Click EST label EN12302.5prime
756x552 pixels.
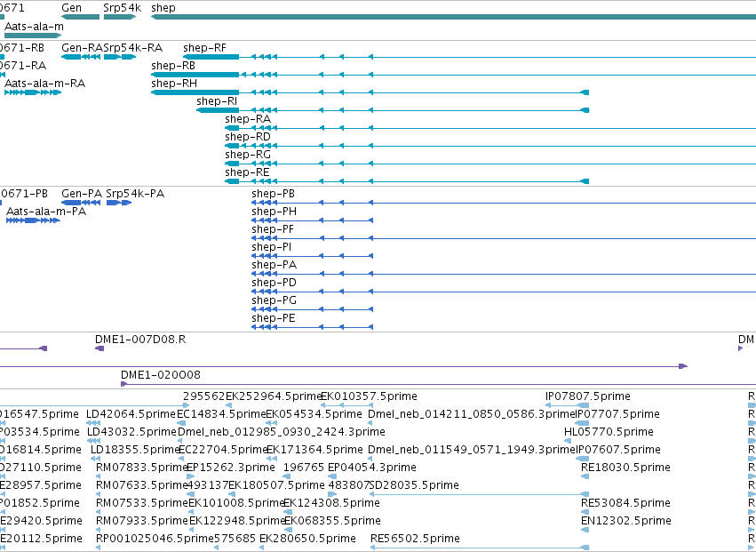(x=625, y=521)
